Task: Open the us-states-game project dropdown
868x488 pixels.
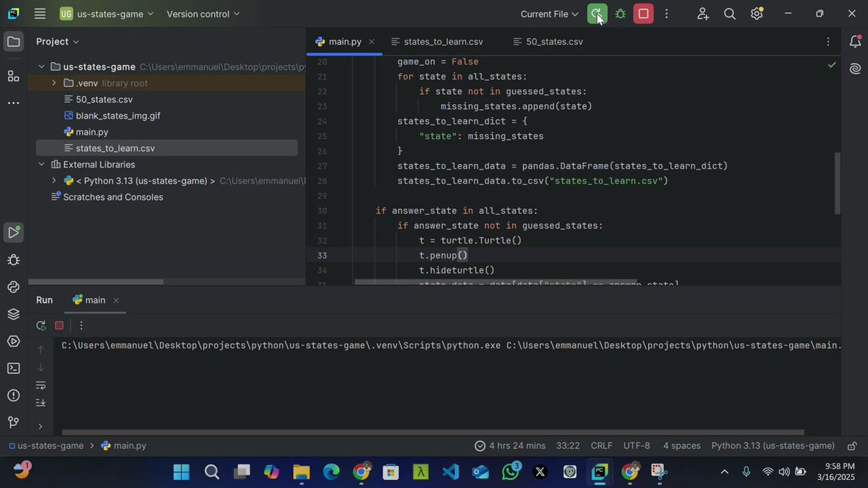Action: point(107,14)
